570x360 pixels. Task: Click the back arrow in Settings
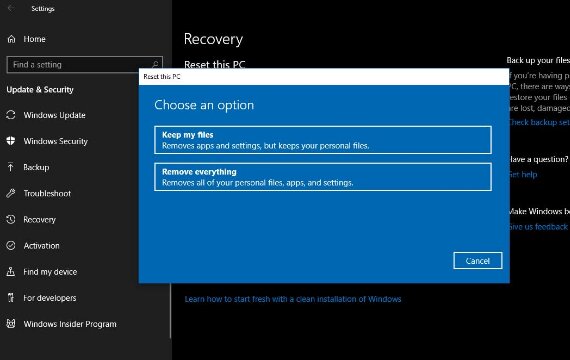click(11, 8)
